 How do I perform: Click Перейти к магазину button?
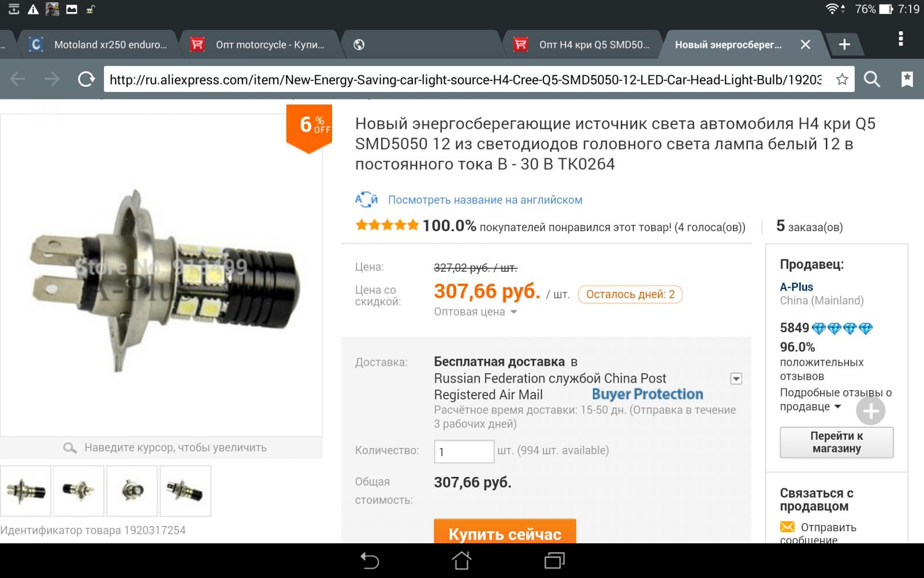click(x=836, y=442)
